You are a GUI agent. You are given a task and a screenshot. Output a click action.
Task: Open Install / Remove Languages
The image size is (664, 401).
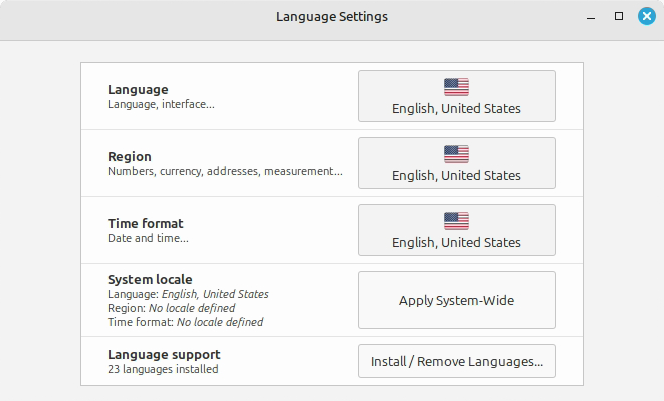(x=456, y=361)
